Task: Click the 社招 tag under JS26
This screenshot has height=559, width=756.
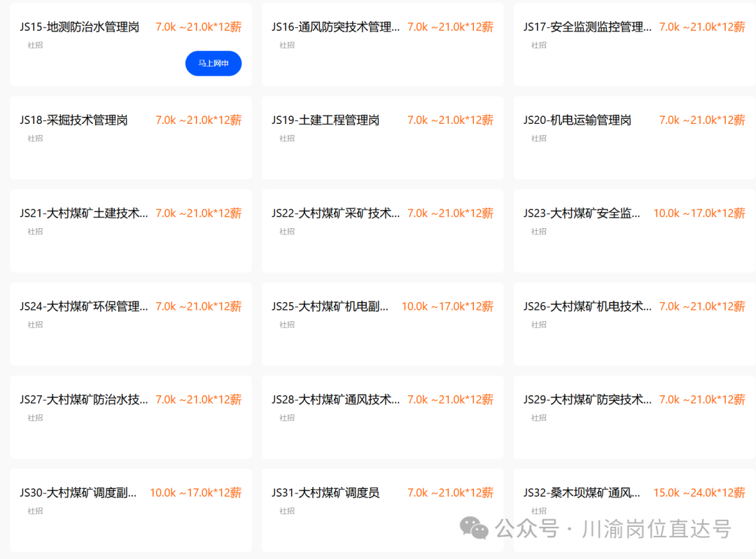Action: click(x=538, y=325)
